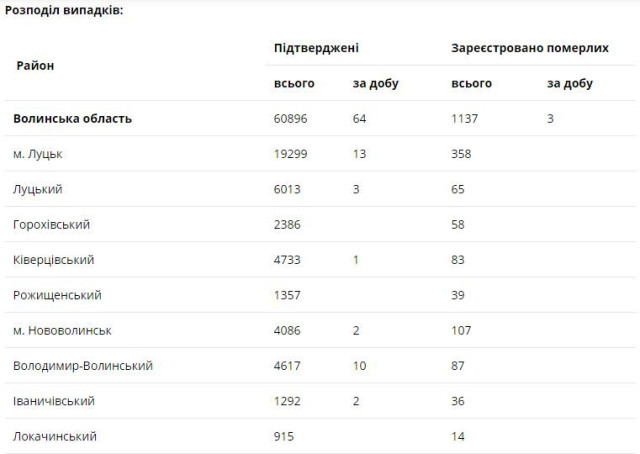Click the Рожищенський district name
This screenshot has height=454, width=640.
[x=57, y=295]
